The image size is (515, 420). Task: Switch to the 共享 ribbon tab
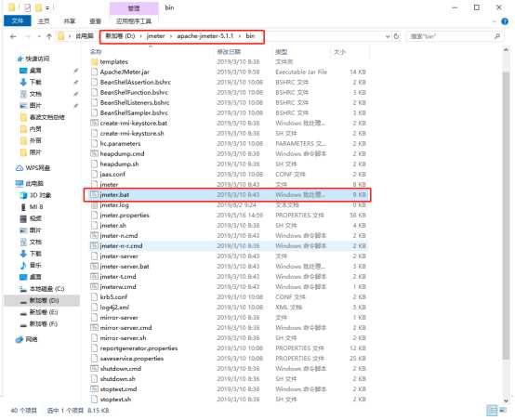(x=70, y=21)
